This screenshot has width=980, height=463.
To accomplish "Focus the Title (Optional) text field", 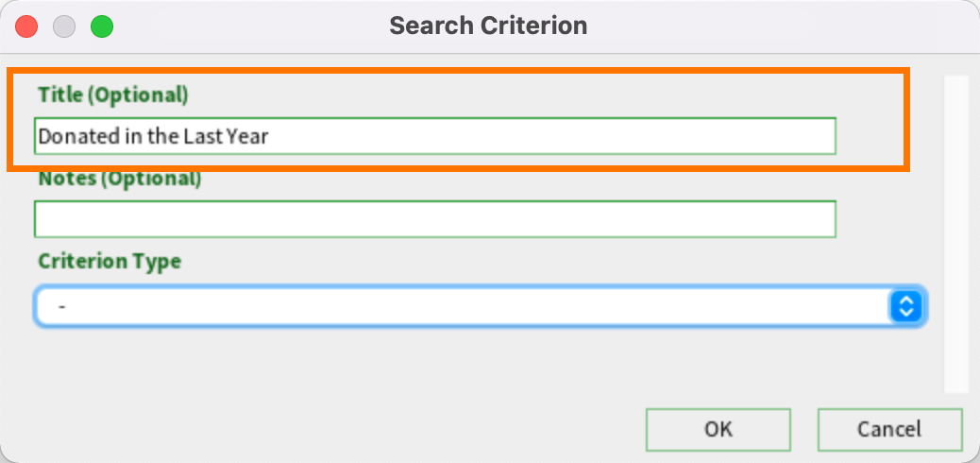I will tap(435, 136).
